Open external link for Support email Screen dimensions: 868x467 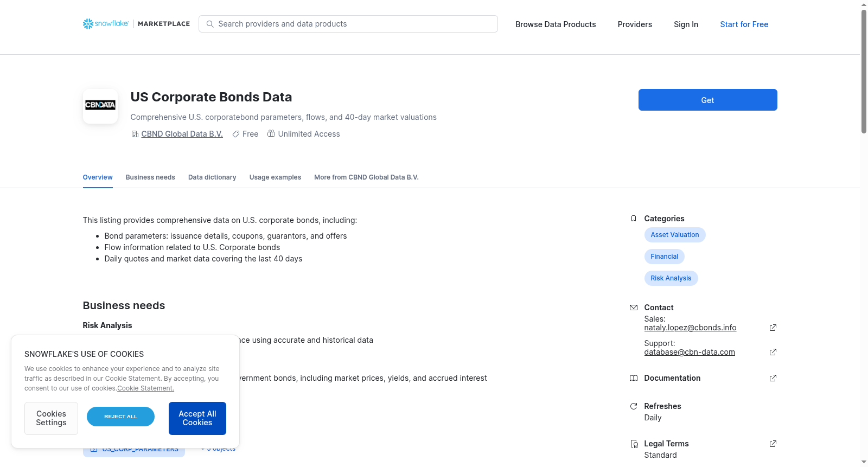coord(773,352)
